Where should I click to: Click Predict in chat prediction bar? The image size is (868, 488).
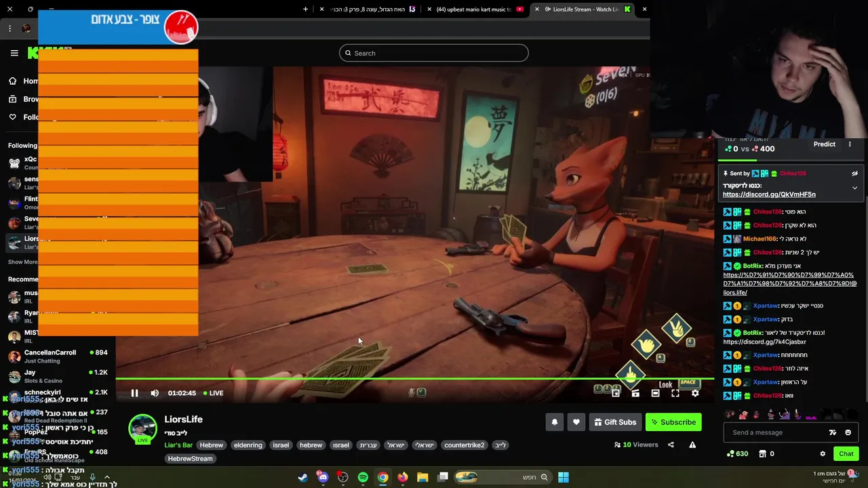[825, 144]
